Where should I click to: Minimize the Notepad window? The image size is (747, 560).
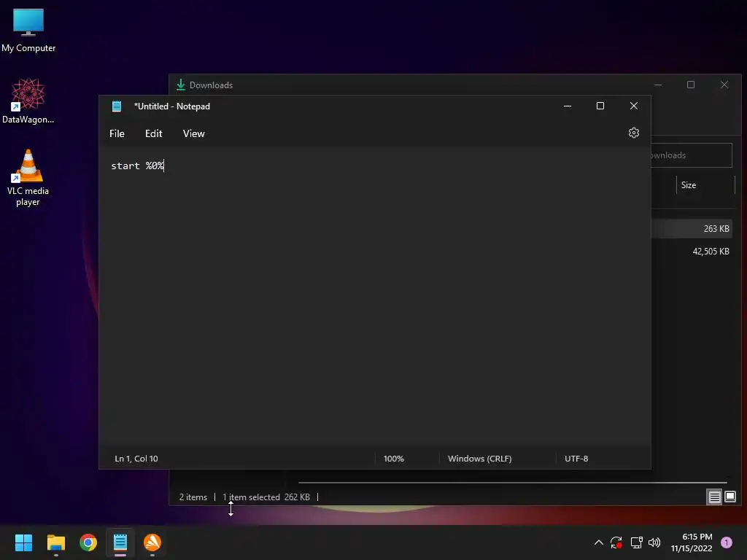click(x=568, y=106)
